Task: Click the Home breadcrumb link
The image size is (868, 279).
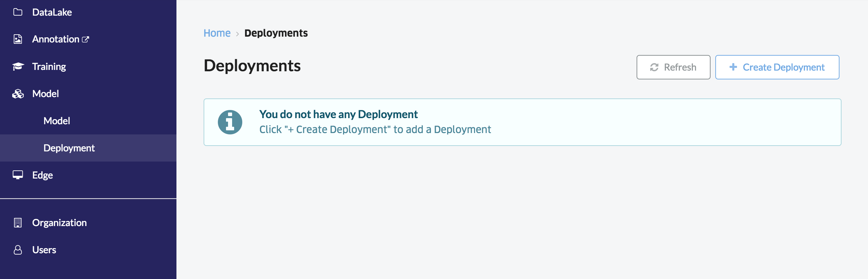Action: click(x=217, y=33)
